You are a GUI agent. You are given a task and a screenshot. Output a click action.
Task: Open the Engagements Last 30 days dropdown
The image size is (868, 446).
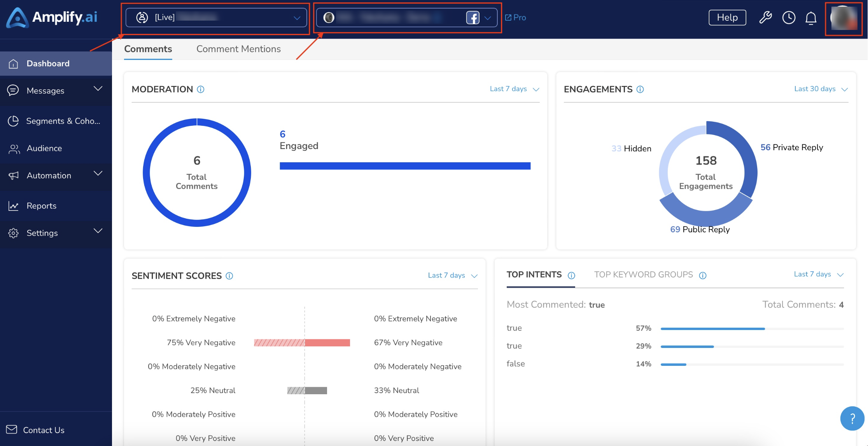[821, 89]
